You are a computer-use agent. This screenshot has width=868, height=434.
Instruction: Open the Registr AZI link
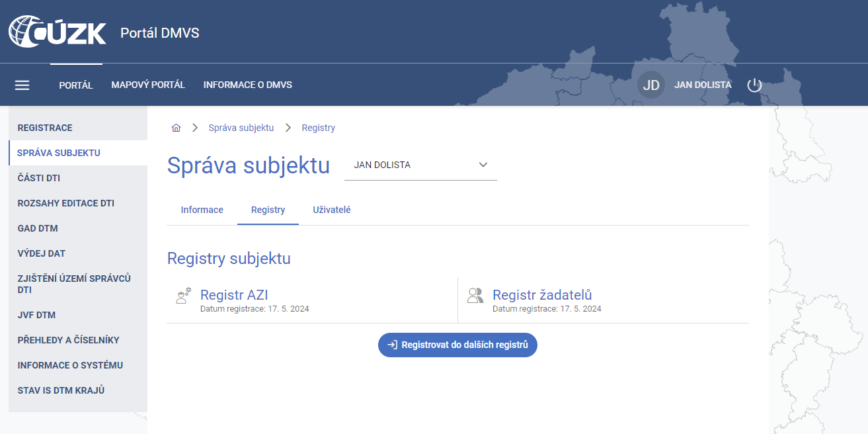point(234,295)
